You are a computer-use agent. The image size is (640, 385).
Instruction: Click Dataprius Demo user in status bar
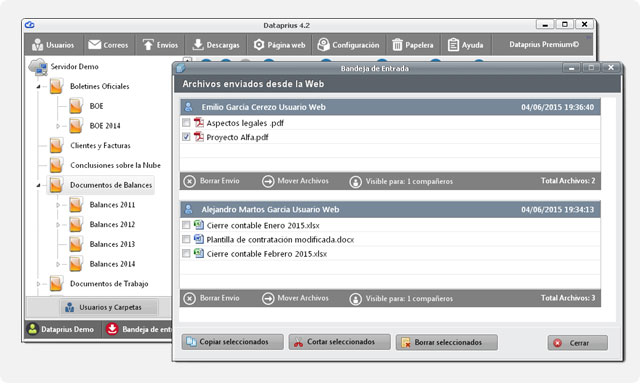pos(60,329)
